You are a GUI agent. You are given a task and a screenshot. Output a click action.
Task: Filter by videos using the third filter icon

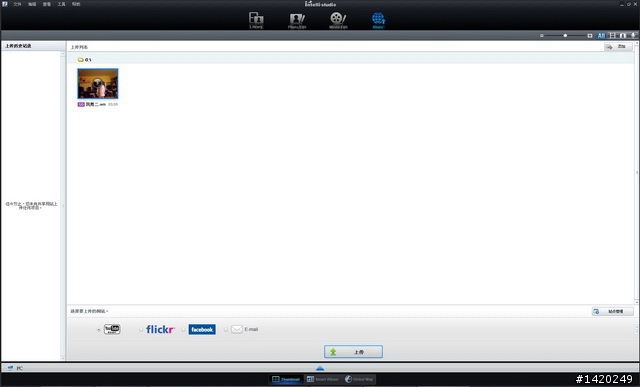tap(623, 36)
